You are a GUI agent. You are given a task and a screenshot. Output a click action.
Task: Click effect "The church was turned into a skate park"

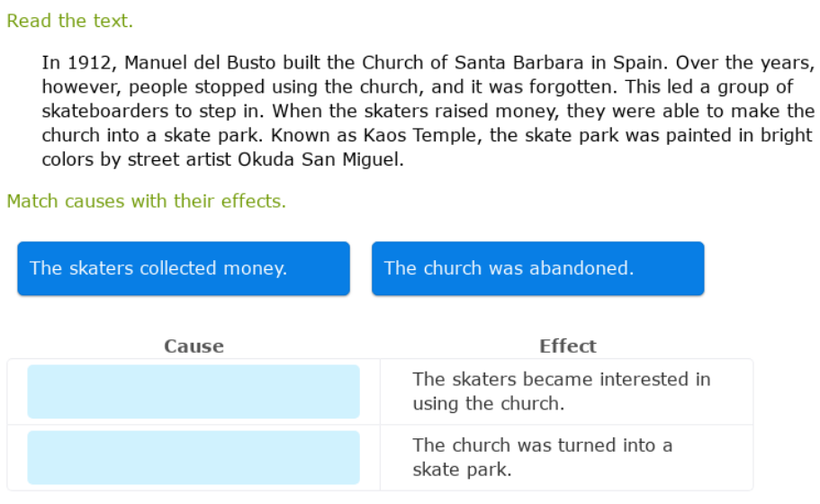(542, 457)
